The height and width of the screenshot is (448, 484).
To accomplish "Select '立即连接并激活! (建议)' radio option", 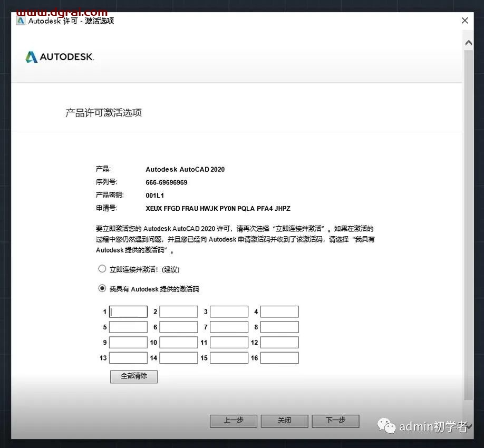I will point(102,269).
